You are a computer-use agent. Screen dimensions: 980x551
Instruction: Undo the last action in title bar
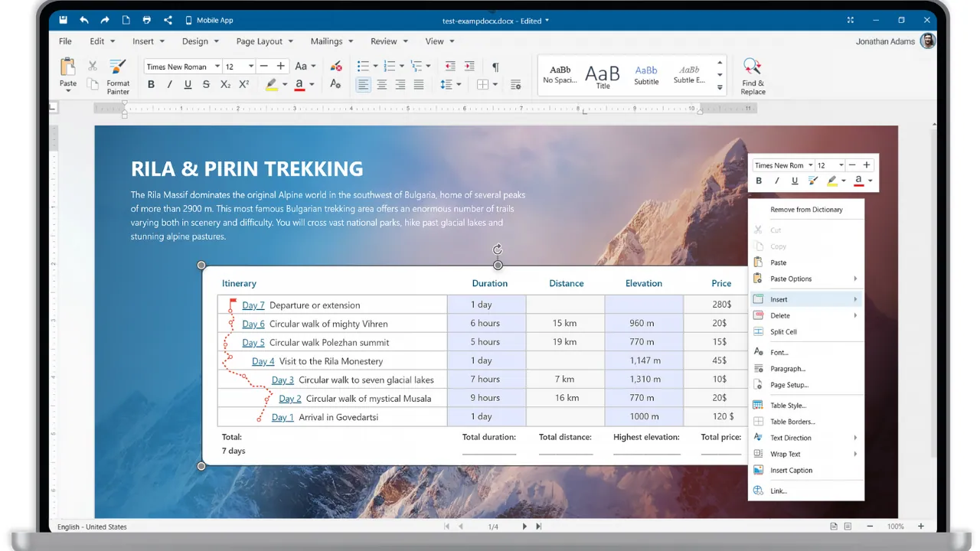[x=84, y=21]
